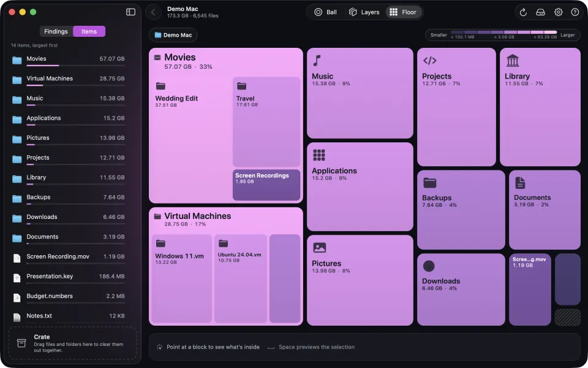
Task: Click the Larger legend label
Action: (567, 35)
